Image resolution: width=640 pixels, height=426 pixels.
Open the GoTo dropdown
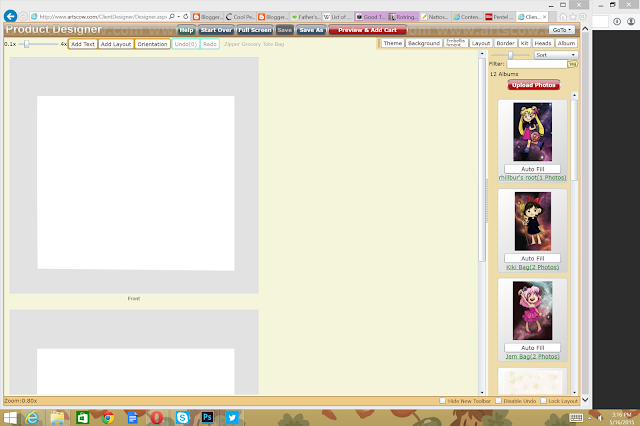pyautogui.click(x=562, y=30)
